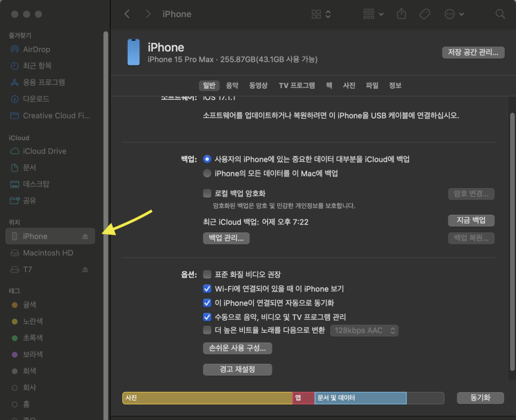This screenshot has height=420, width=516.
Task: Click the Tag toolbar icon
Action: (425, 14)
